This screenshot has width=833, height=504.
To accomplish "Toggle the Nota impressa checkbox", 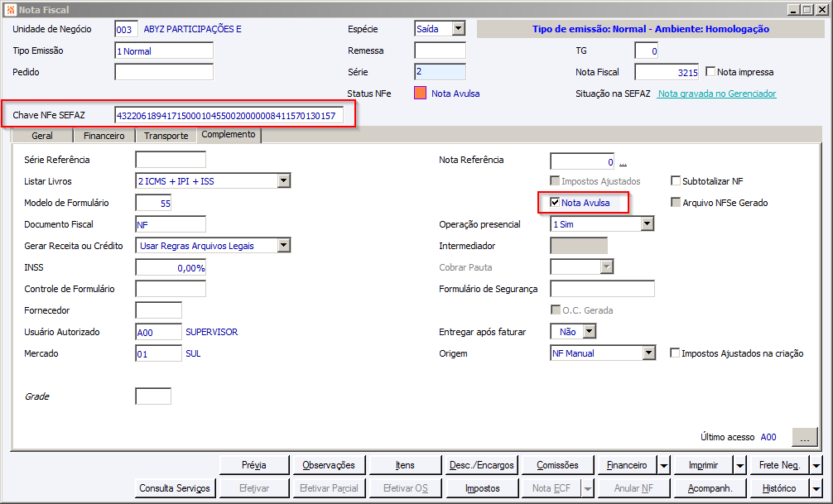I will tap(710, 71).
